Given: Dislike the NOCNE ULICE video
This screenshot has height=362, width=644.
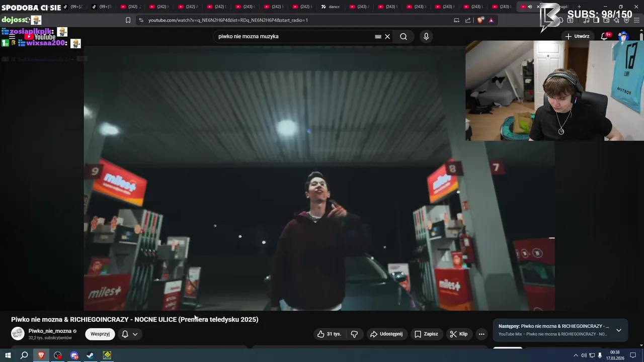Looking at the screenshot, I should pos(354,334).
